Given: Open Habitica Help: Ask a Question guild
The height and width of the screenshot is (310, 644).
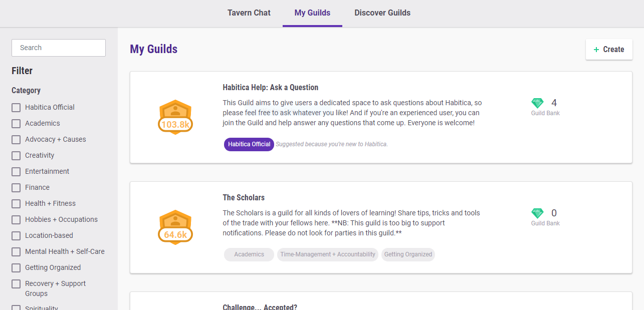Looking at the screenshot, I should 270,88.
